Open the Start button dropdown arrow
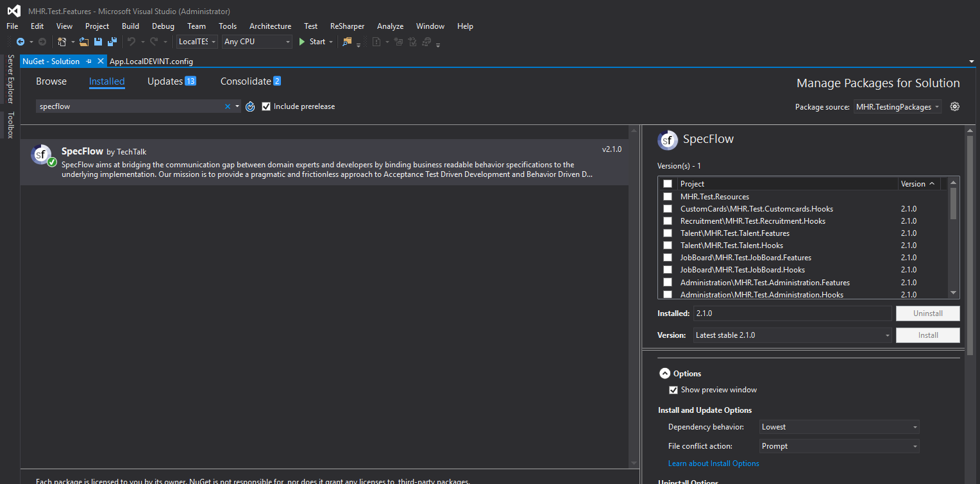The height and width of the screenshot is (484, 980). click(x=331, y=42)
